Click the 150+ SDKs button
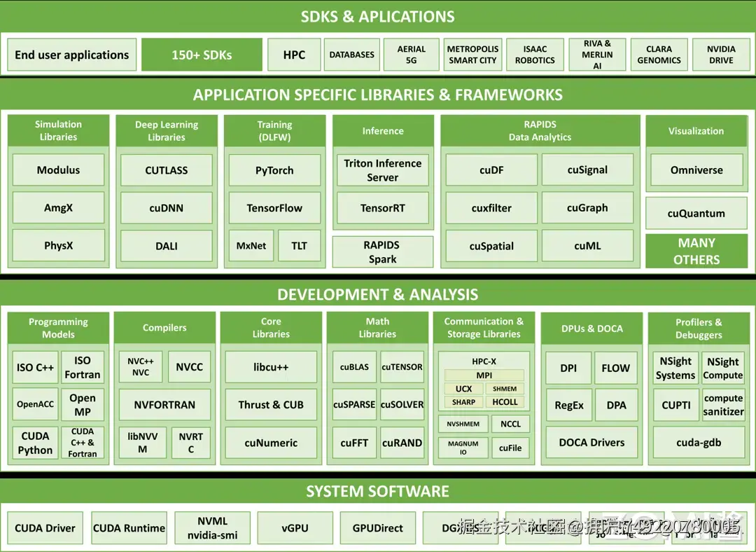This screenshot has height=552, width=756. point(202,54)
